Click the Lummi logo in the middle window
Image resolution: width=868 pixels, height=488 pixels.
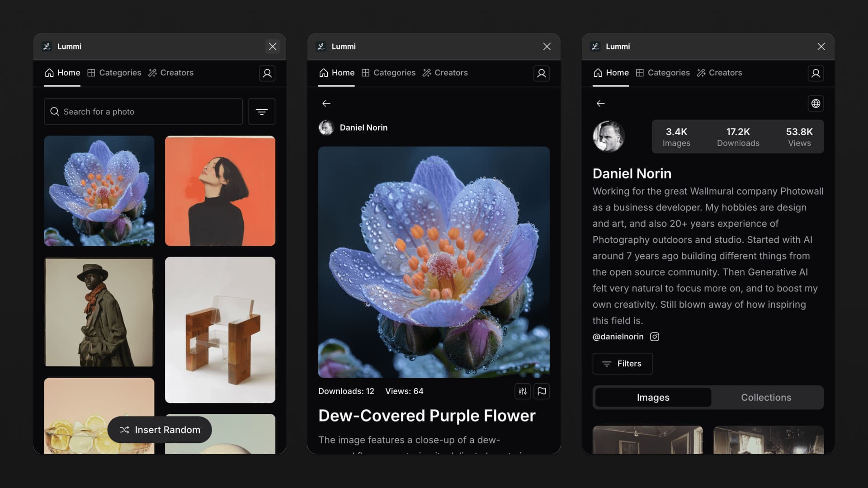[x=321, y=47]
